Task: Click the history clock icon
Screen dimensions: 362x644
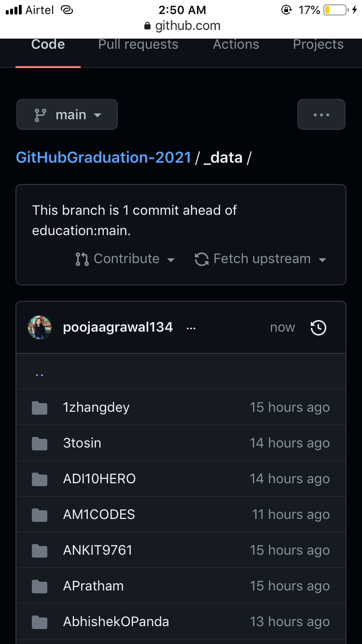Action: tap(318, 327)
